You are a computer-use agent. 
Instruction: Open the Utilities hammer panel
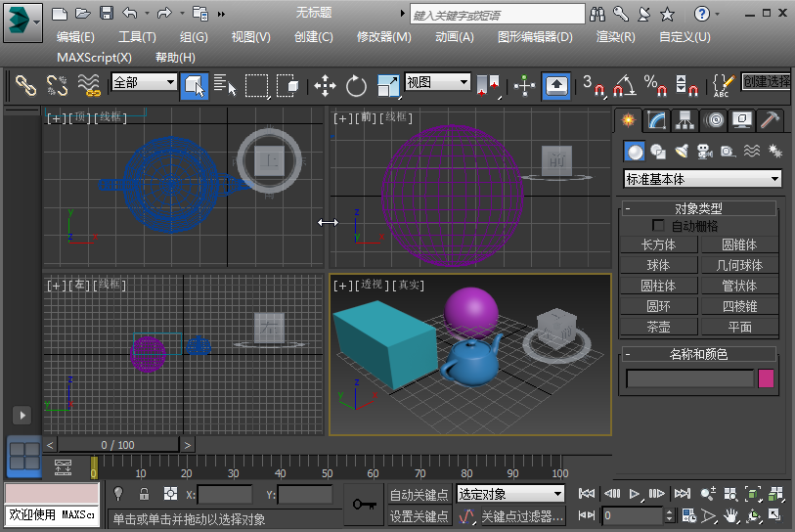pyautogui.click(x=771, y=120)
